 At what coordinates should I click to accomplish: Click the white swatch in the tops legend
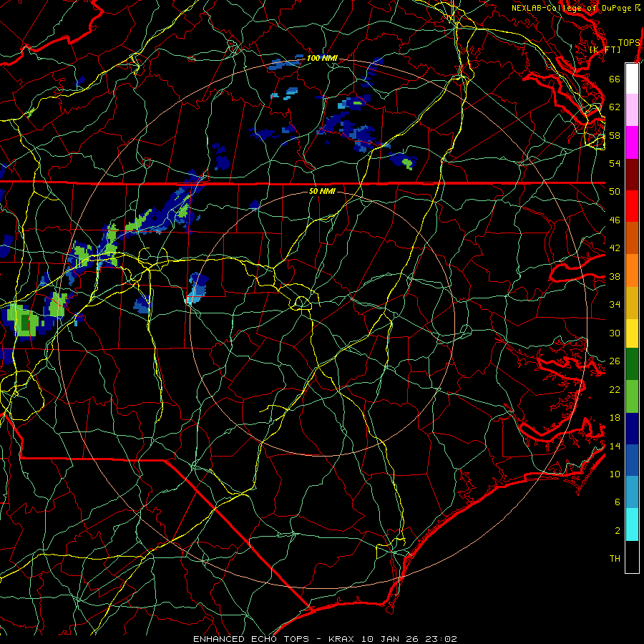(632, 79)
